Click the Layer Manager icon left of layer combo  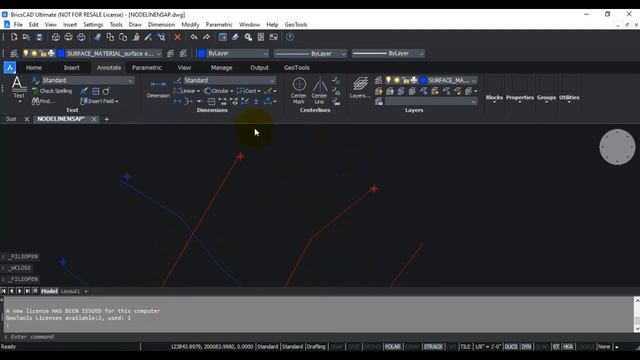coord(14,53)
